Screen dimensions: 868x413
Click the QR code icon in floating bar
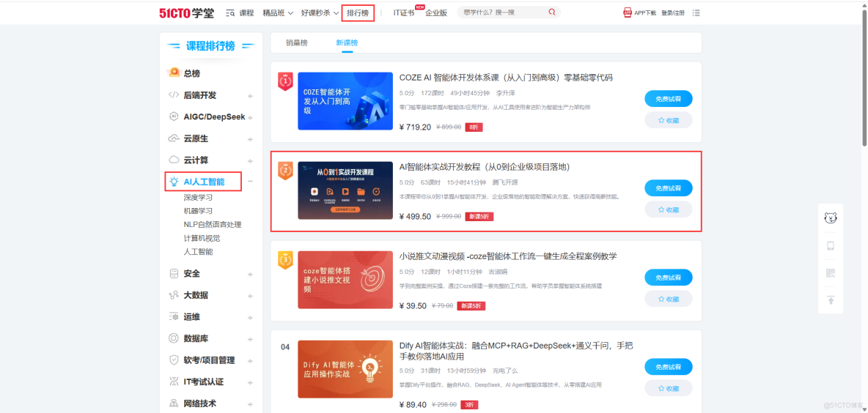pyautogui.click(x=831, y=273)
